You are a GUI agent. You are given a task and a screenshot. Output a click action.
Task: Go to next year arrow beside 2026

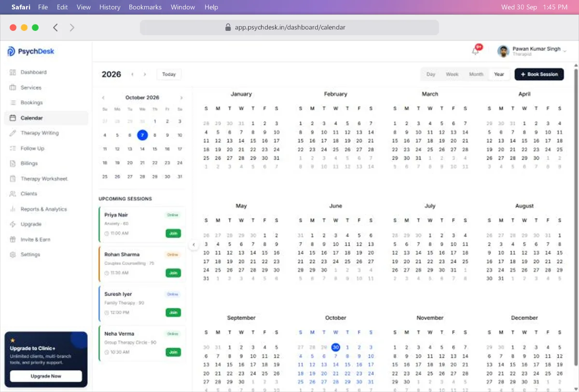pos(145,74)
